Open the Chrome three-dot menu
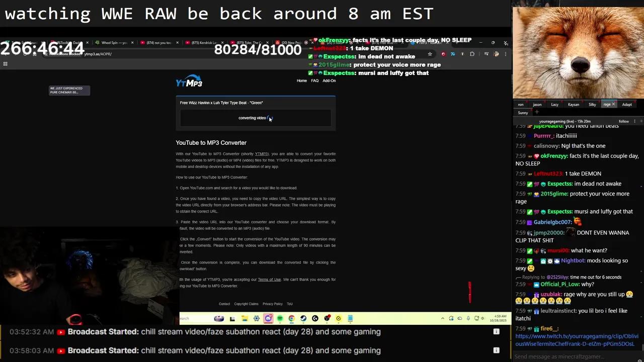 (x=505, y=54)
